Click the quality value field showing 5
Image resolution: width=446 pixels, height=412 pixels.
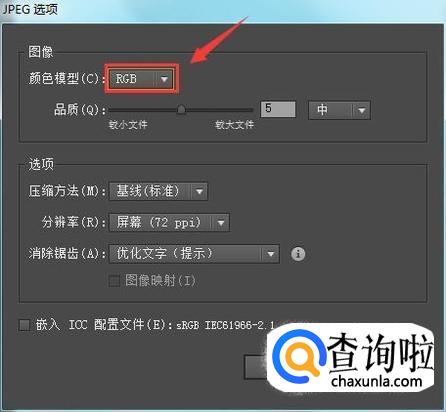pos(278,110)
